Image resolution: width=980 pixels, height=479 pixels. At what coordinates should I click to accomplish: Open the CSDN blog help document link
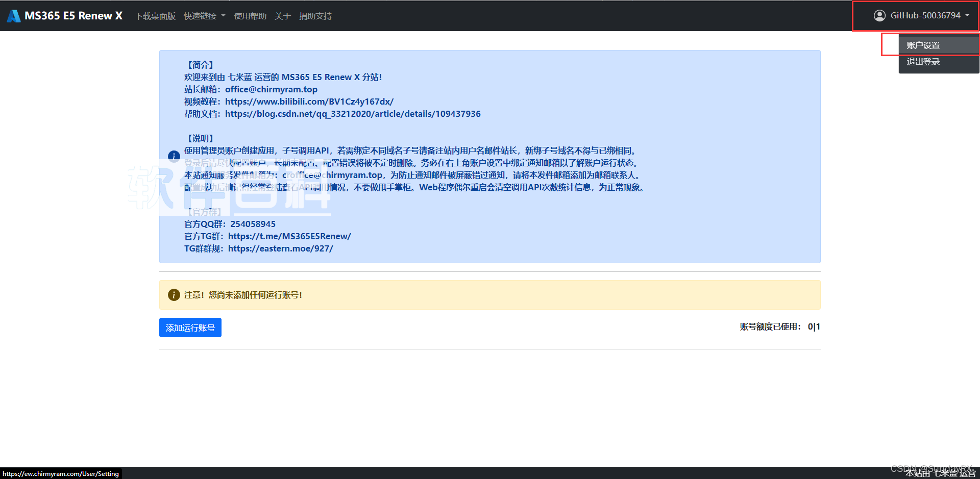click(x=353, y=114)
